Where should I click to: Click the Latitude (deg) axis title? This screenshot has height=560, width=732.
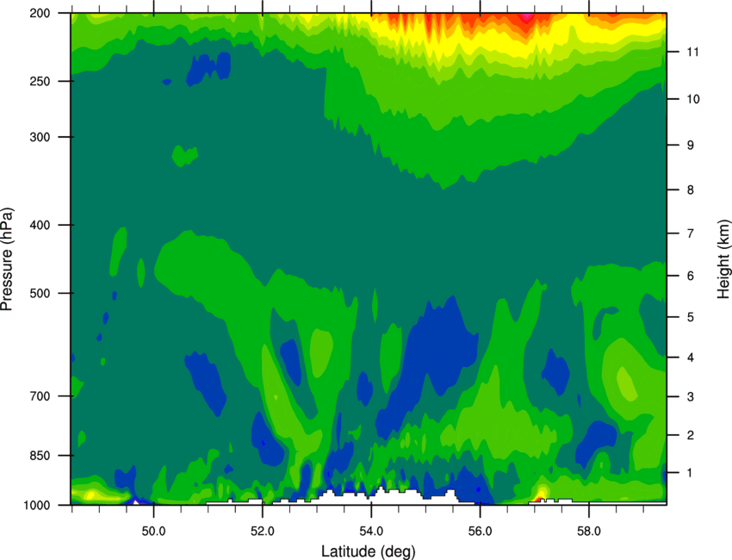tap(369, 551)
